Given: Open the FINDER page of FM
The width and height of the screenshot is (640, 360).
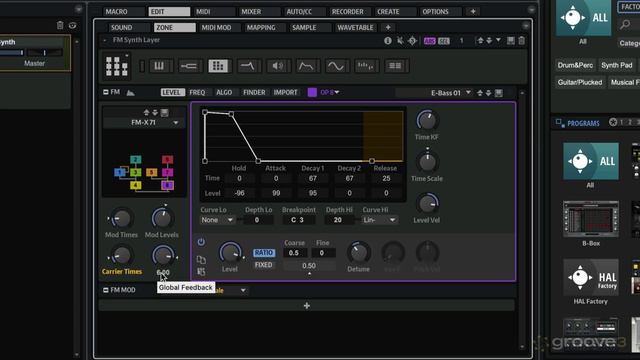Looking at the screenshot, I should point(254,92).
